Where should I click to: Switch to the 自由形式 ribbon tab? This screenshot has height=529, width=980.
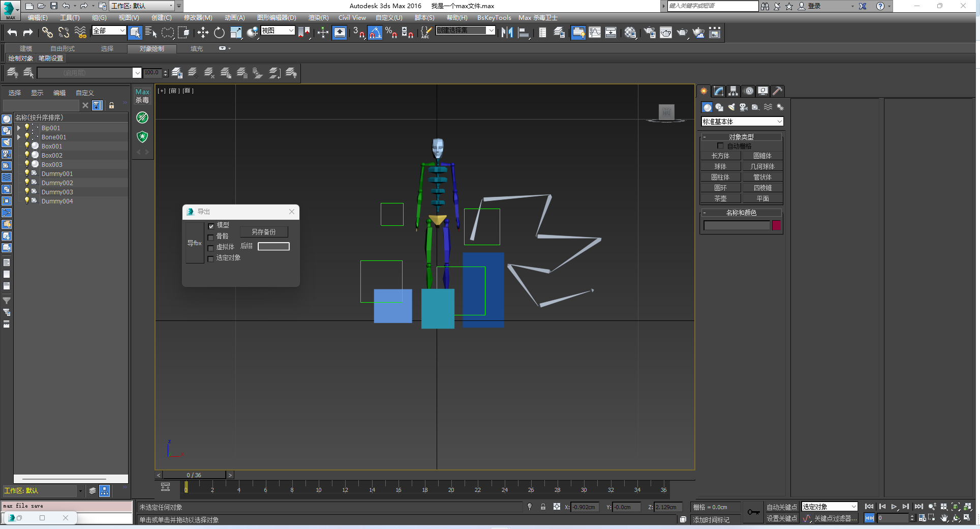click(62, 49)
